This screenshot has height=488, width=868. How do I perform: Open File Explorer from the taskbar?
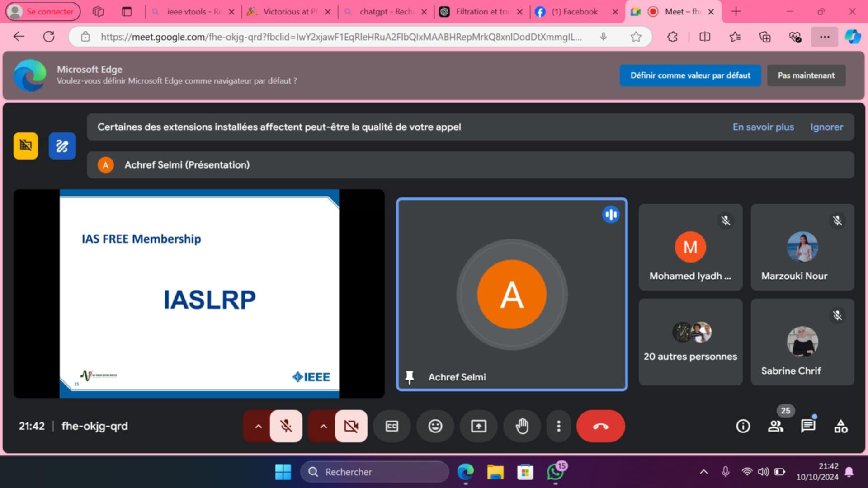pos(495,472)
